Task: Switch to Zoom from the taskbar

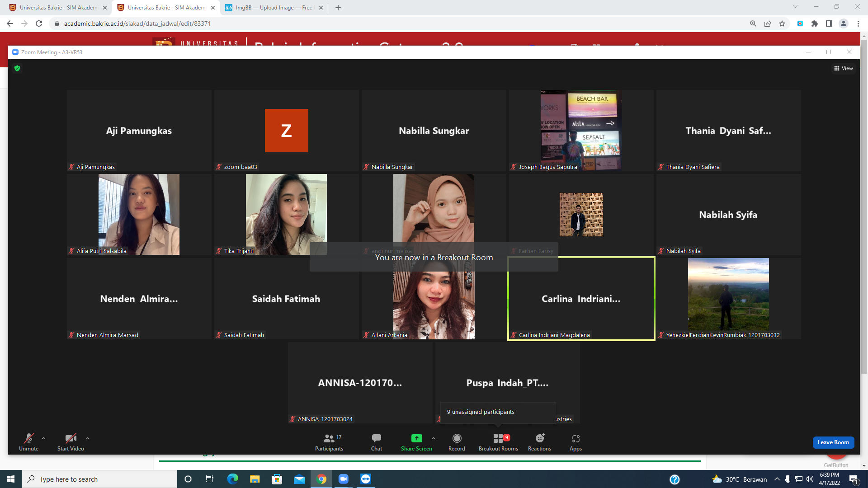Action: tap(344, 479)
